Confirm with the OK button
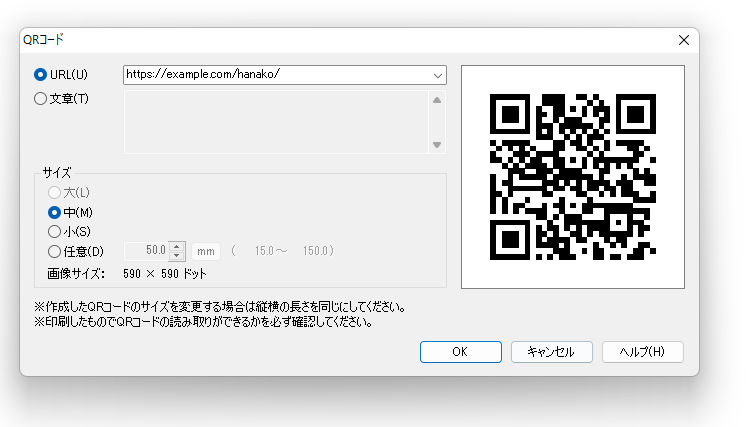The height and width of the screenshot is (427, 752). point(460,352)
